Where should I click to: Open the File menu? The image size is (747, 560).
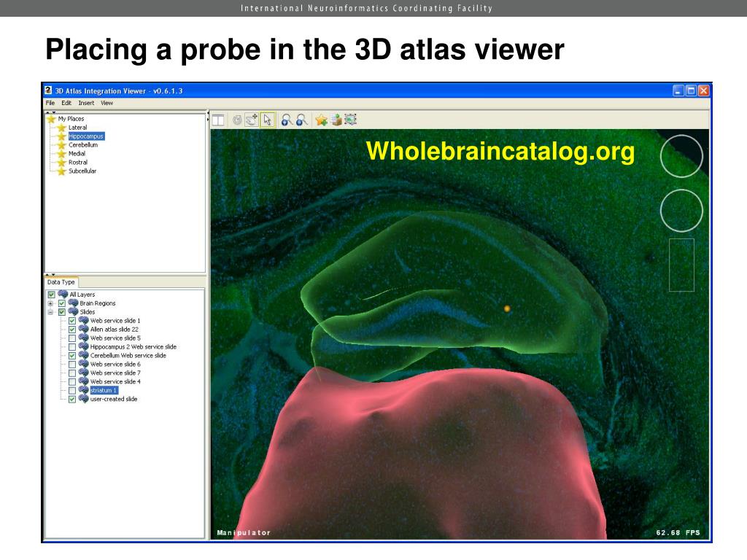[50, 103]
